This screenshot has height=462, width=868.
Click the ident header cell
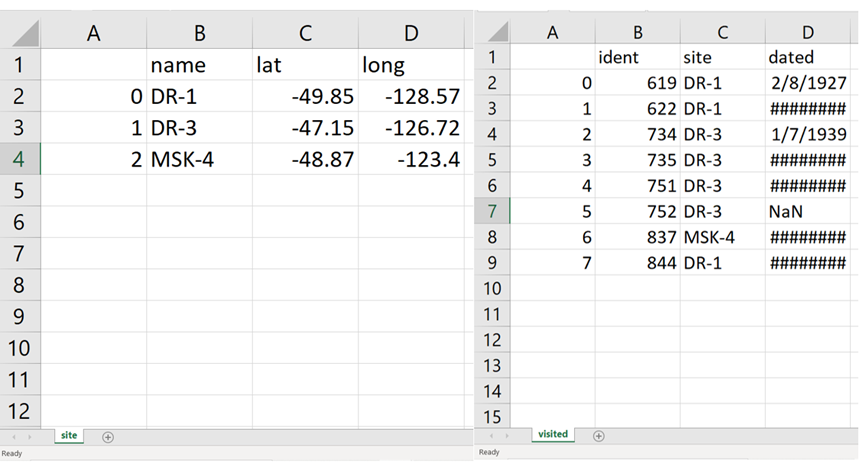tap(638, 57)
